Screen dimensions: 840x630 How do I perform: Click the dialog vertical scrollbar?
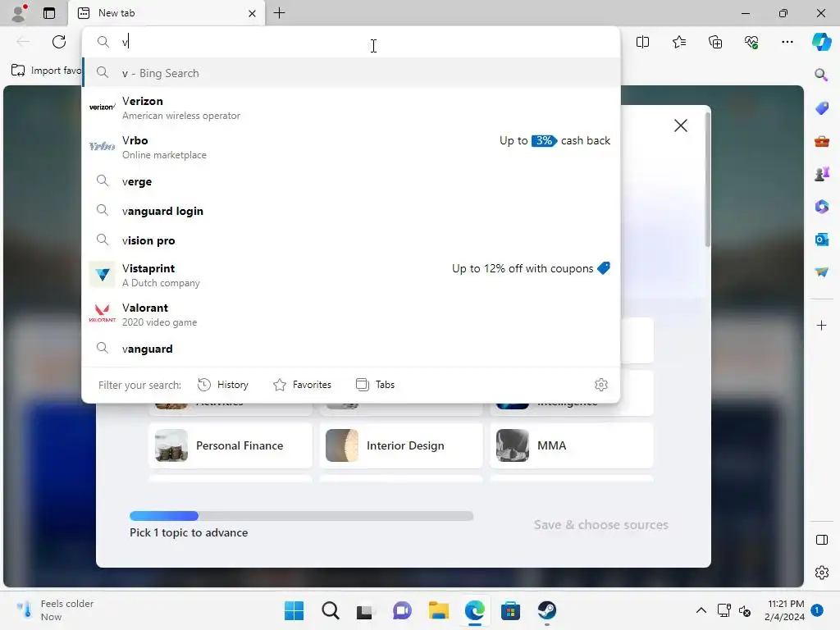707,180
